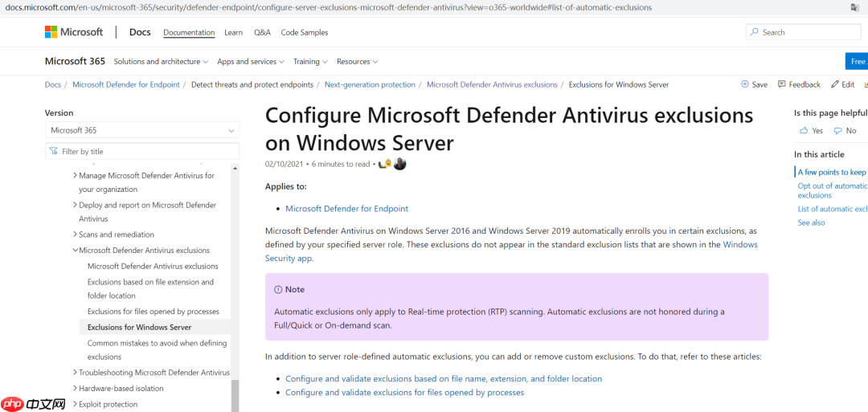Open the Documentation tab
The height and width of the screenshot is (412, 868).
(189, 32)
